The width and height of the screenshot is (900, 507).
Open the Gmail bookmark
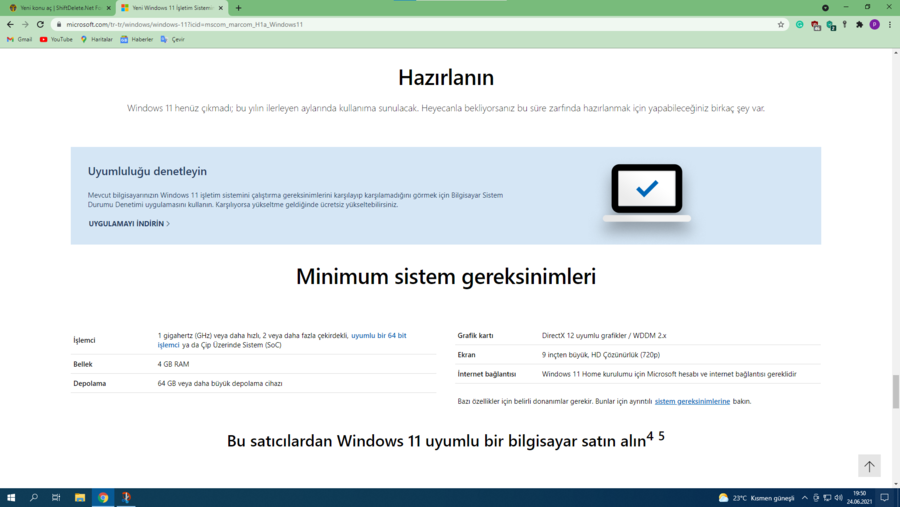point(20,40)
